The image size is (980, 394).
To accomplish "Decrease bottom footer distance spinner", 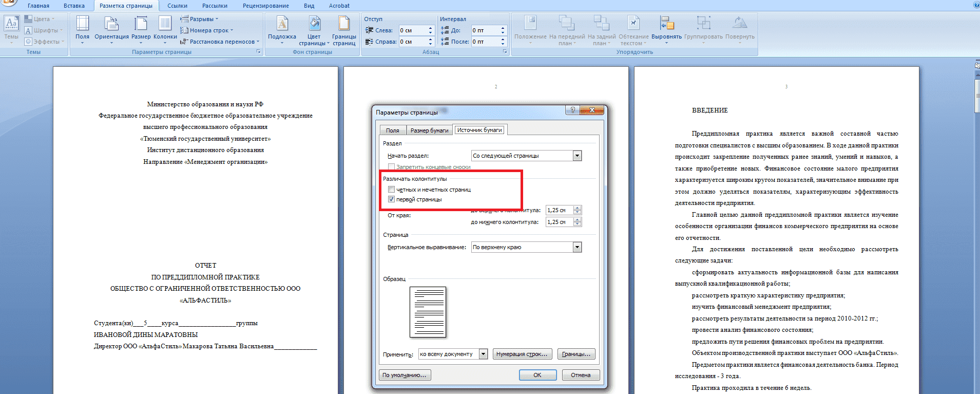I will click(x=578, y=224).
